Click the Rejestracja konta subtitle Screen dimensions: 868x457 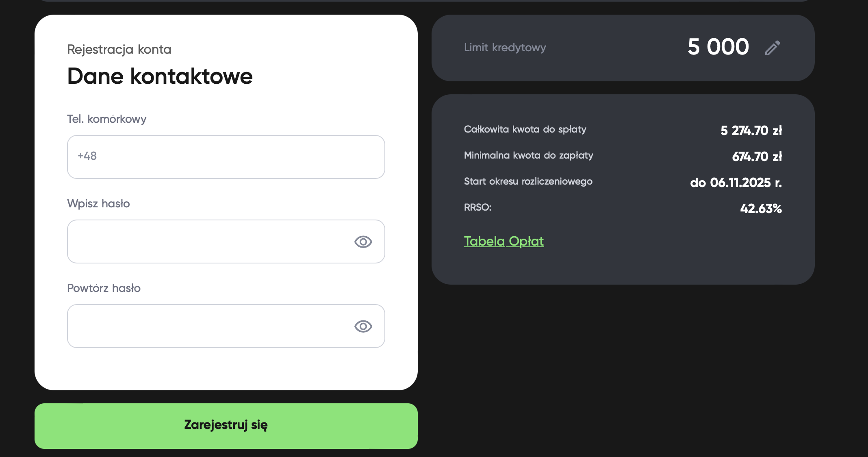click(x=119, y=49)
